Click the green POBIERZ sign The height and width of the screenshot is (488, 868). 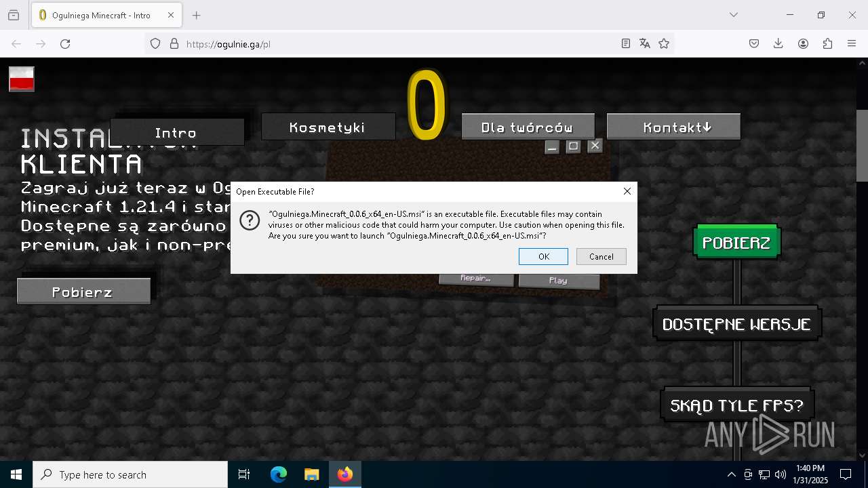click(737, 243)
